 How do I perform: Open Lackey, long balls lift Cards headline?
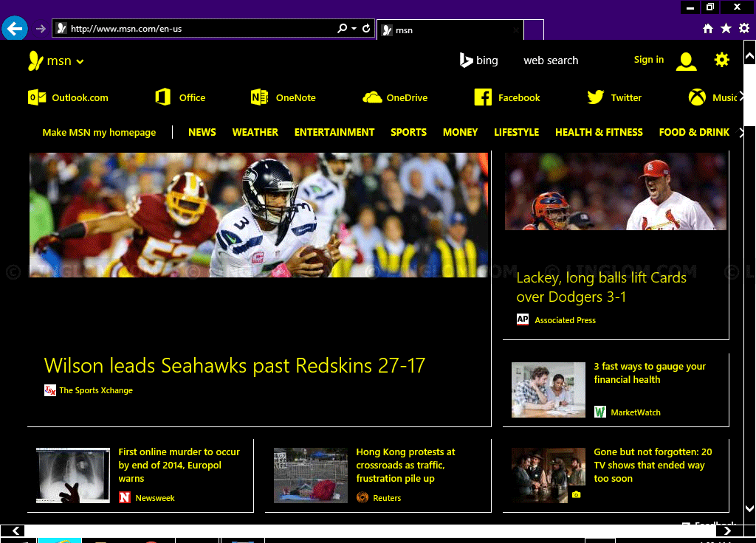(x=601, y=287)
